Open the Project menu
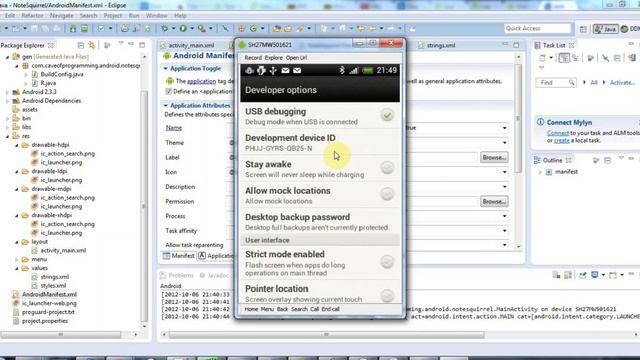The height and width of the screenshot is (360, 640). tap(113, 16)
